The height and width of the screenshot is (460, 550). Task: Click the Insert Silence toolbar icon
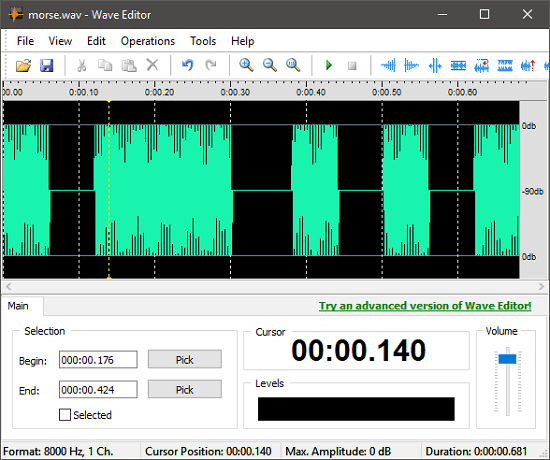pos(435,66)
